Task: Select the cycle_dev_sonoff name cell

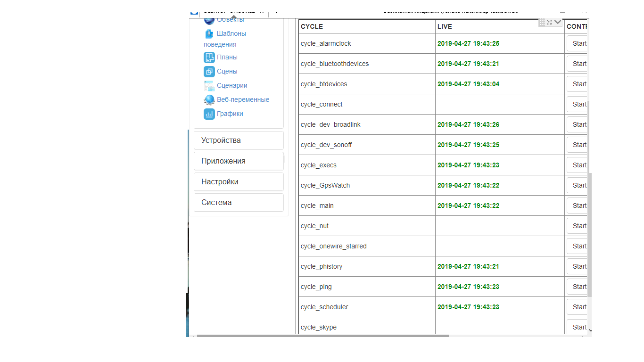Action: [x=367, y=145]
